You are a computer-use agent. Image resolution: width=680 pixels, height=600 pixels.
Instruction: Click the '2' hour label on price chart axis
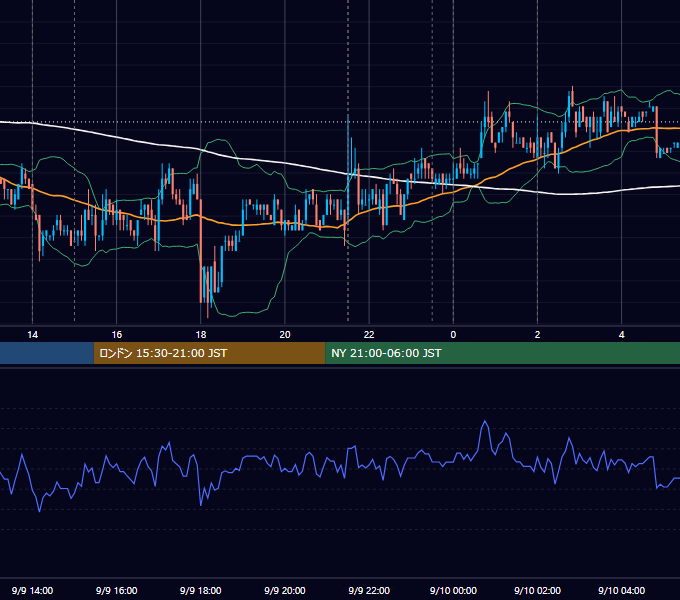(x=537, y=335)
